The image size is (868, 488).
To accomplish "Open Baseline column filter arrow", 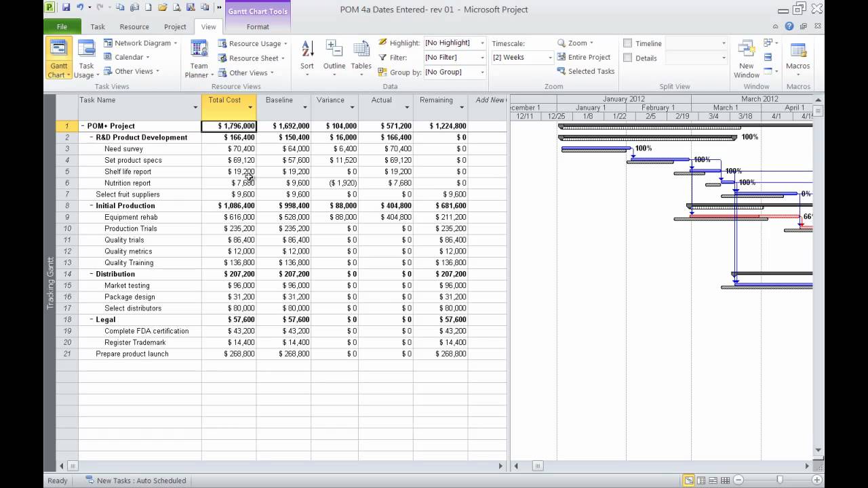I will (x=305, y=108).
